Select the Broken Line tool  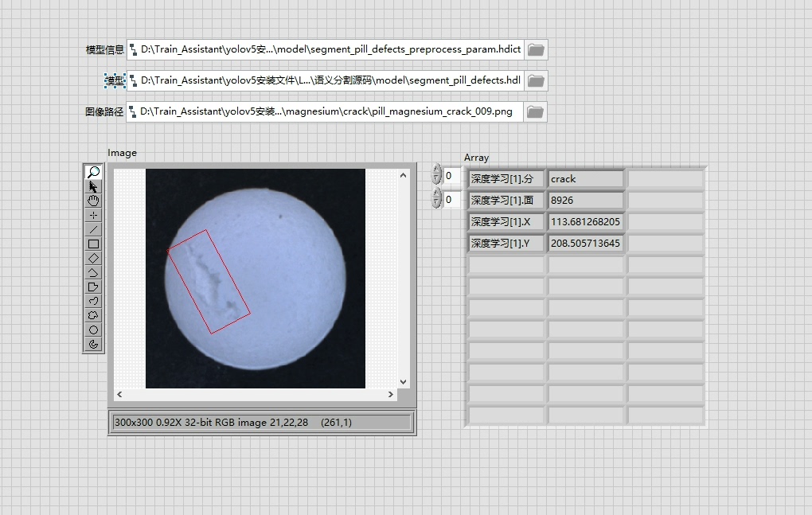[93, 272]
